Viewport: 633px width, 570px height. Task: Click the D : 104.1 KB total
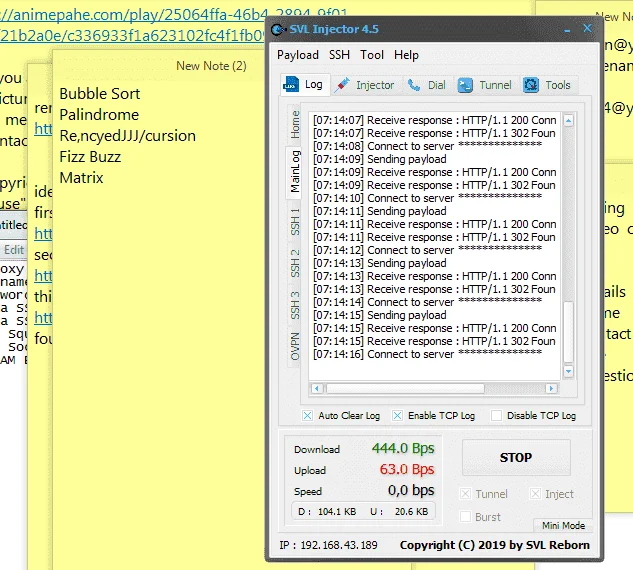click(327, 511)
